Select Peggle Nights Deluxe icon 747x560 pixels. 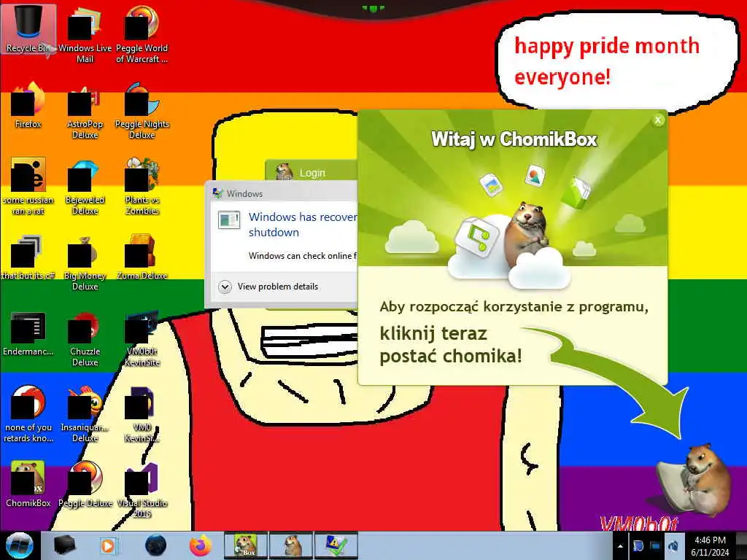coord(142,111)
